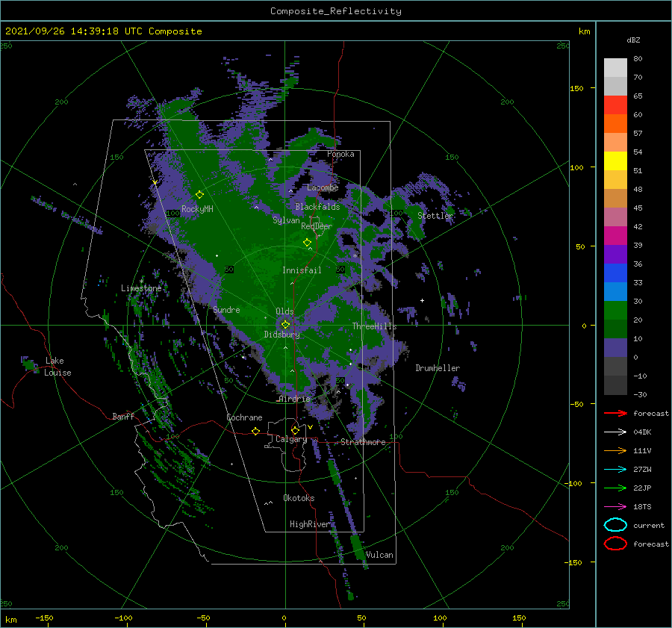
Task: Click the Vulcan city label
Action: point(379,555)
